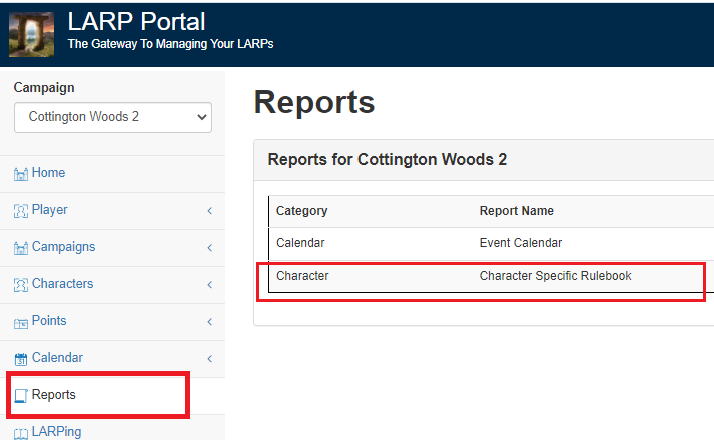Expand the Campaigns submenu chevron
Screen dimensions: 714x440
pyautogui.click(x=209, y=248)
